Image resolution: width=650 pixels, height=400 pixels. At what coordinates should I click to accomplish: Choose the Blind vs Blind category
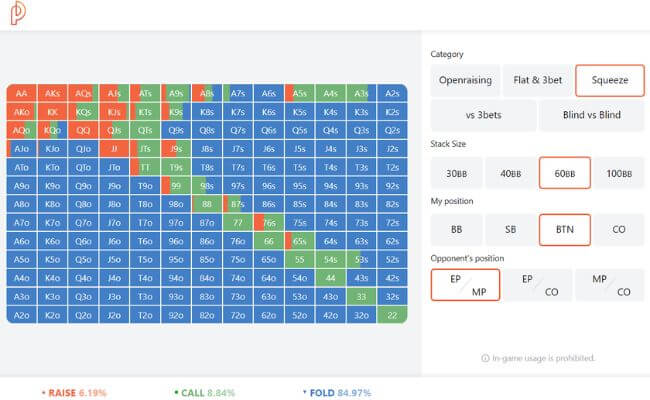591,115
